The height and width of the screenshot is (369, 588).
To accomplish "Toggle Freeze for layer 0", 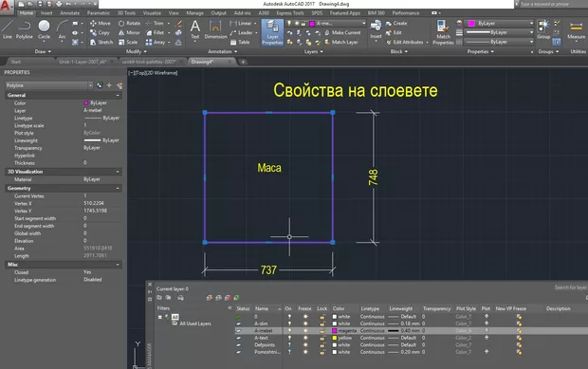I will click(305, 317).
